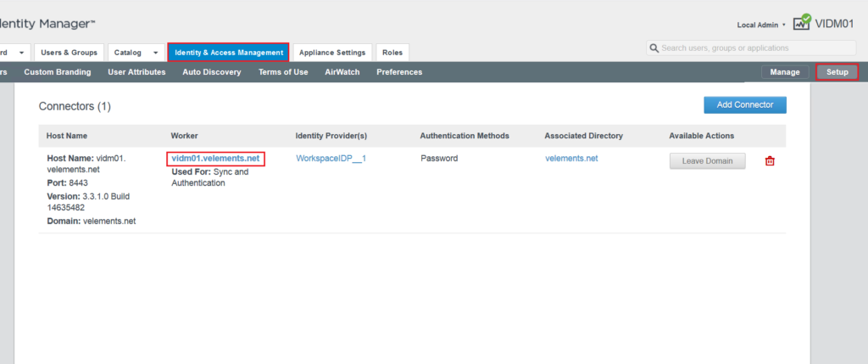The image size is (868, 364).
Task: Click the Add Connector button
Action: coord(744,104)
